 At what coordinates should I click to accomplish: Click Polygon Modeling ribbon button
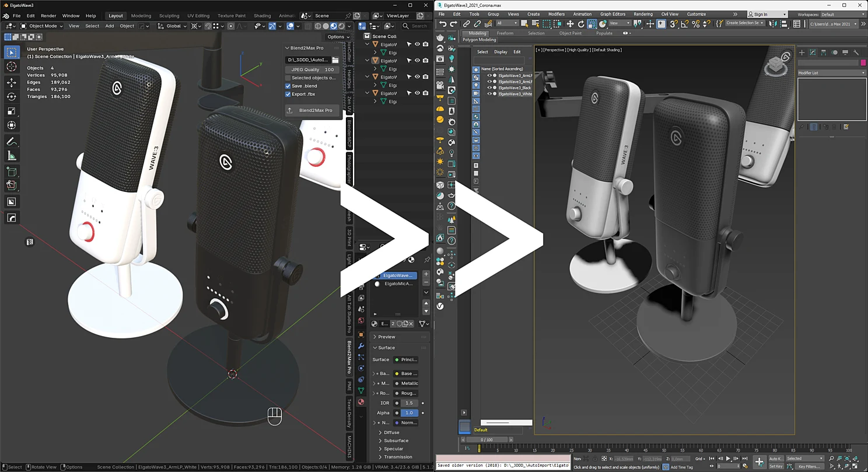pos(479,40)
